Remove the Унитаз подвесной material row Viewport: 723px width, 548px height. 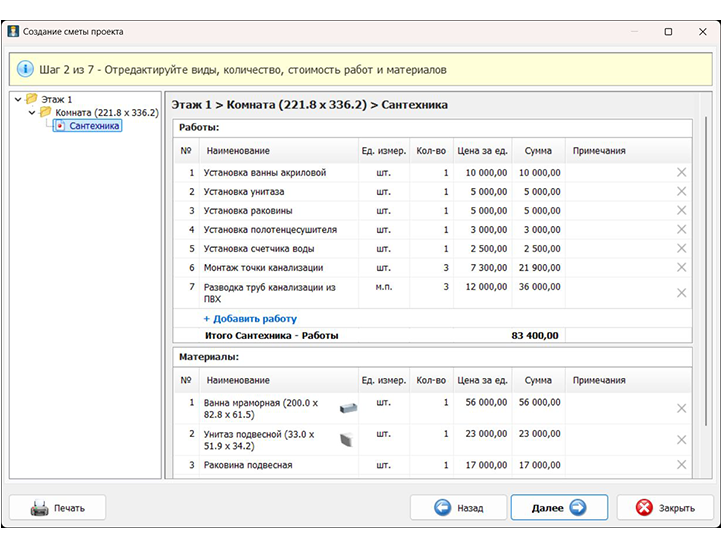click(x=681, y=440)
